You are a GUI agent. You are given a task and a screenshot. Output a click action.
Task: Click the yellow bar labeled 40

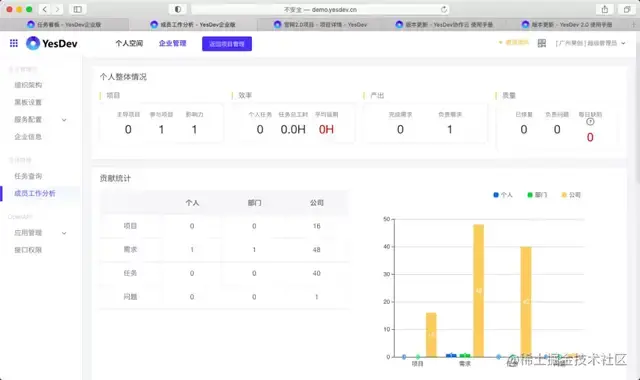tap(526, 302)
